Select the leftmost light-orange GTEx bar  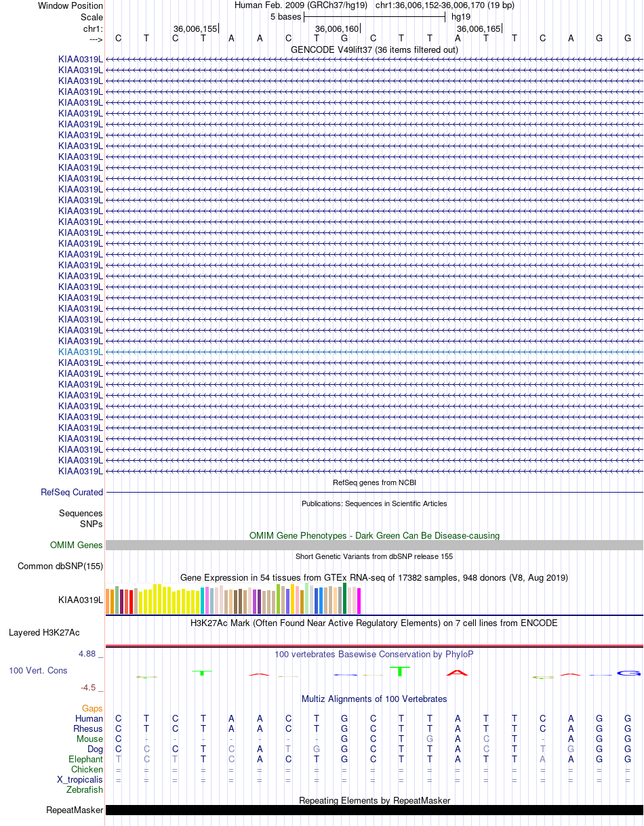107,602
